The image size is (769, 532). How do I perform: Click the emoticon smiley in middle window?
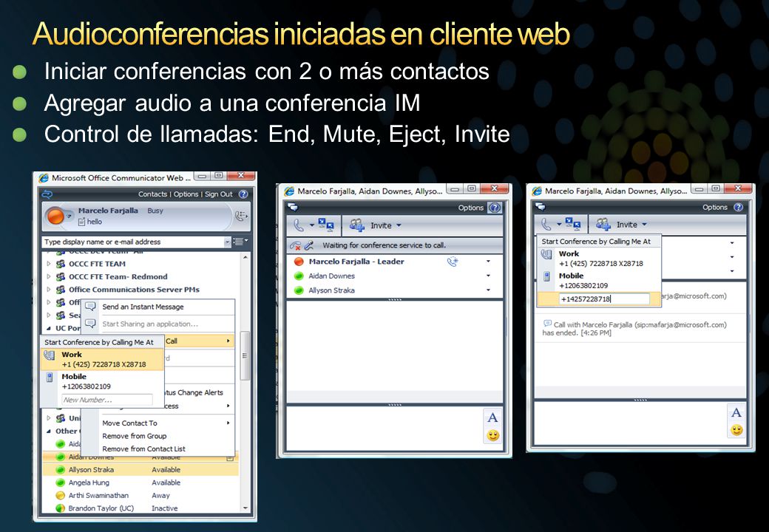coord(493,434)
